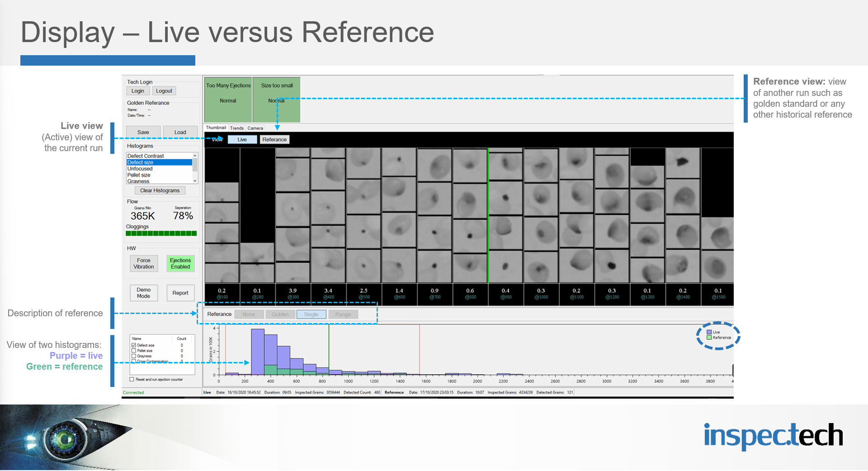This screenshot has width=868, height=471.
Task: Click the 365K Grains/Min value
Action: click(x=143, y=216)
